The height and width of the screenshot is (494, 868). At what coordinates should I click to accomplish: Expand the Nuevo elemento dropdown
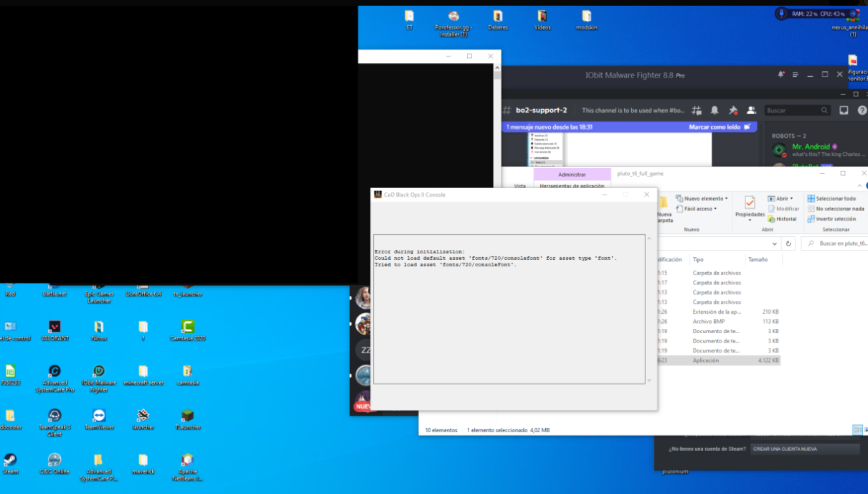(x=701, y=199)
